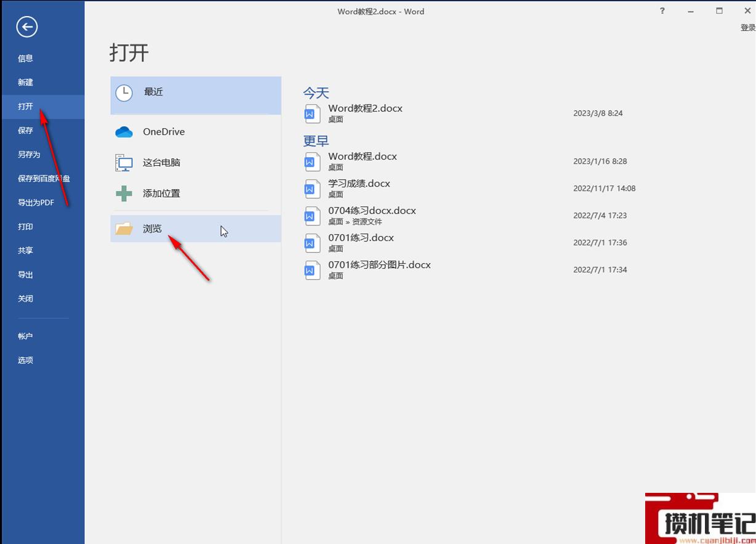Click the date 2022/7/1 17:34
756x544 pixels.
tap(600, 270)
